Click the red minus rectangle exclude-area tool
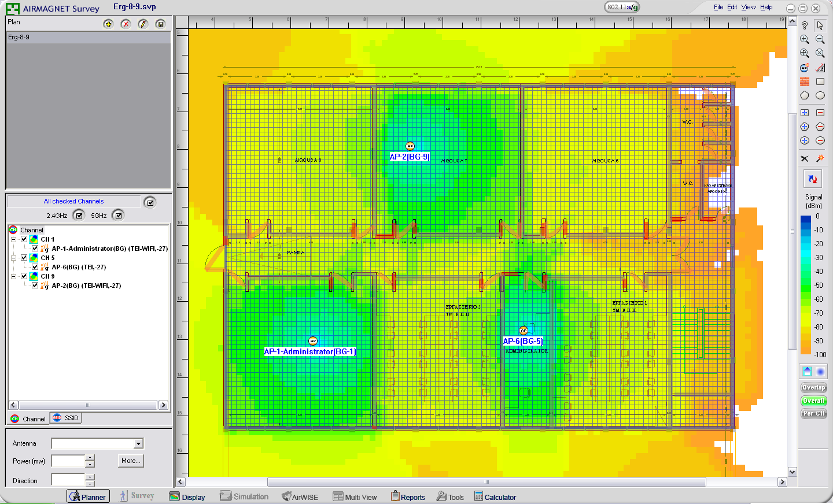Screen dimensions: 833x504 pyautogui.click(x=820, y=113)
